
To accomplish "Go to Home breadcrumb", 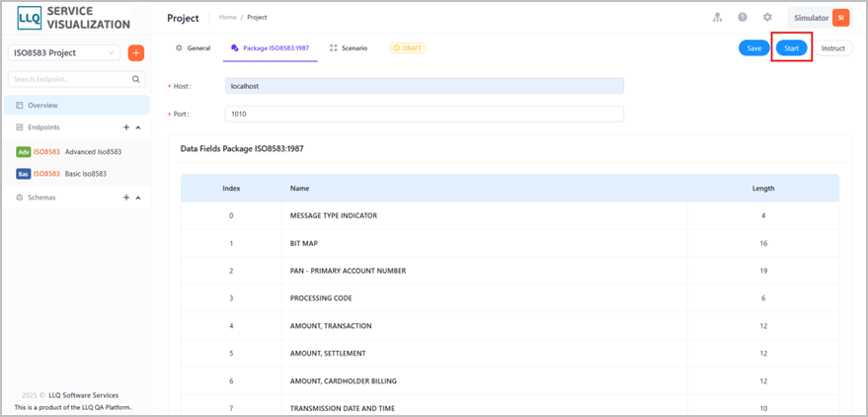I will coord(227,17).
